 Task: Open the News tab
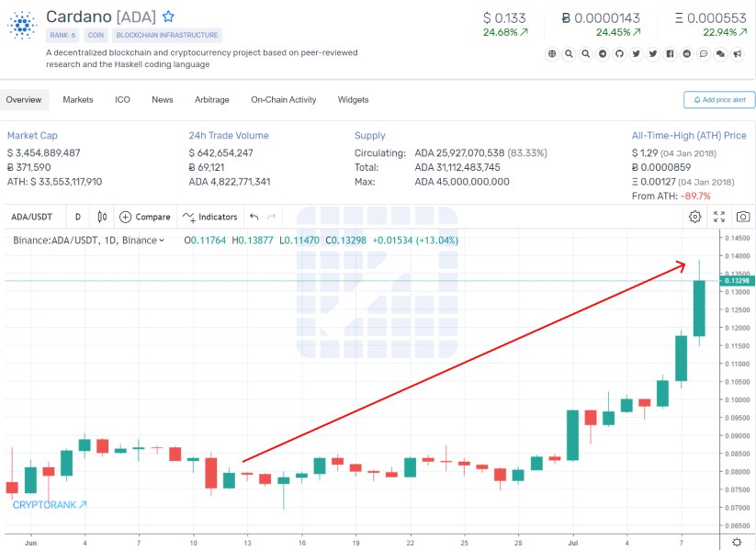163,100
